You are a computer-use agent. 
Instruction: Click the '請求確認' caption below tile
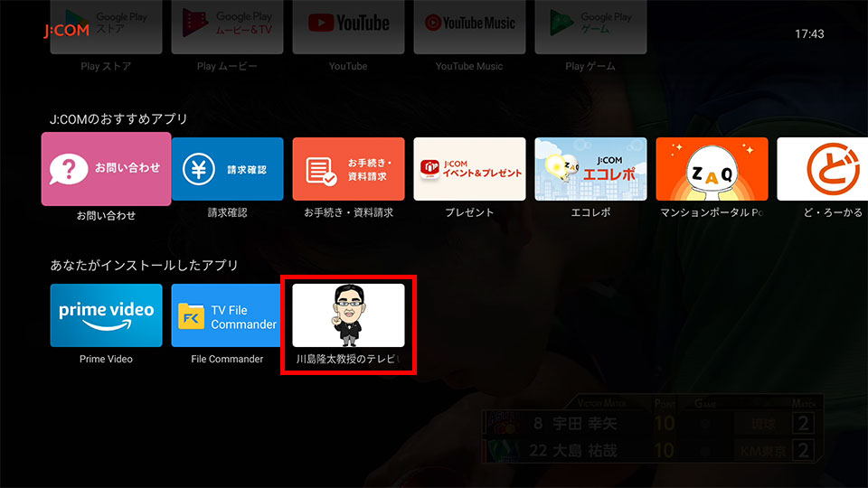(227, 212)
